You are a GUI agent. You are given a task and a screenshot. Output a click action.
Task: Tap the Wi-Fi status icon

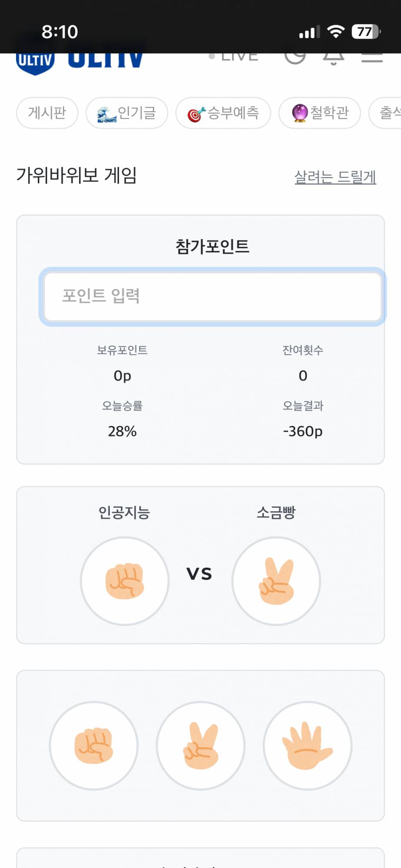335,32
